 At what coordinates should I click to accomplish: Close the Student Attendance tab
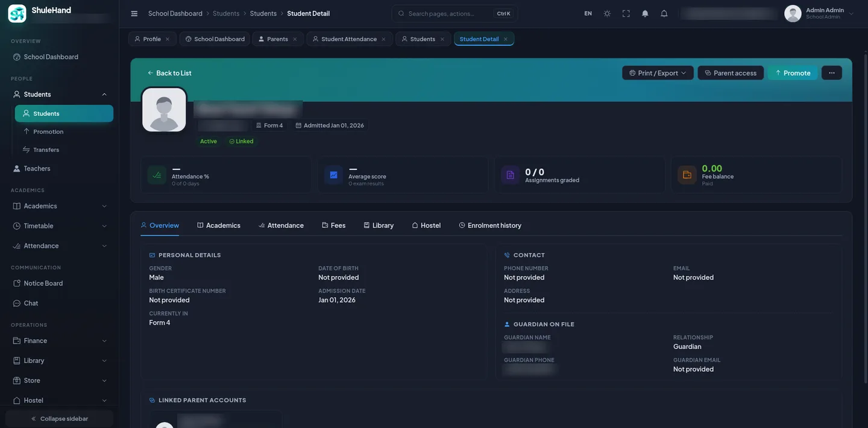(x=383, y=39)
